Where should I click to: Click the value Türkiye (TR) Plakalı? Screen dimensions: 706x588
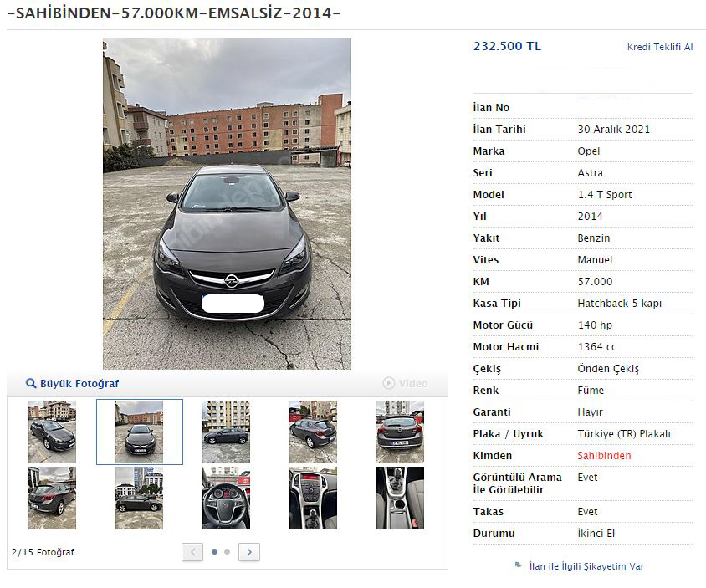pyautogui.click(x=623, y=434)
